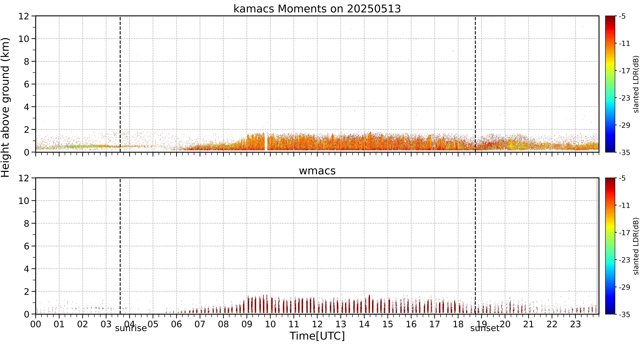Click x-axis time tick '18'
This screenshot has height=346, width=644.
458,324
